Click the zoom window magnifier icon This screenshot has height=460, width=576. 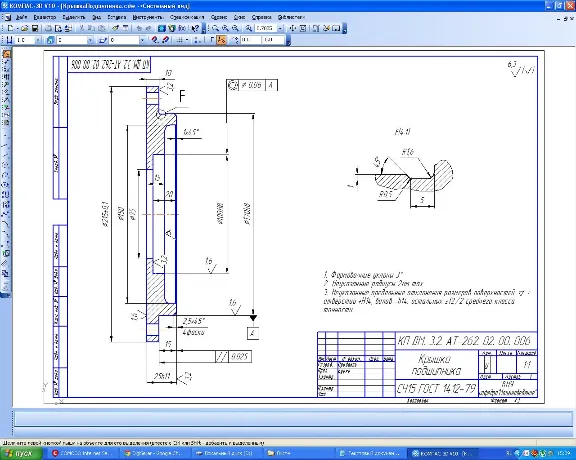[x=216, y=28]
